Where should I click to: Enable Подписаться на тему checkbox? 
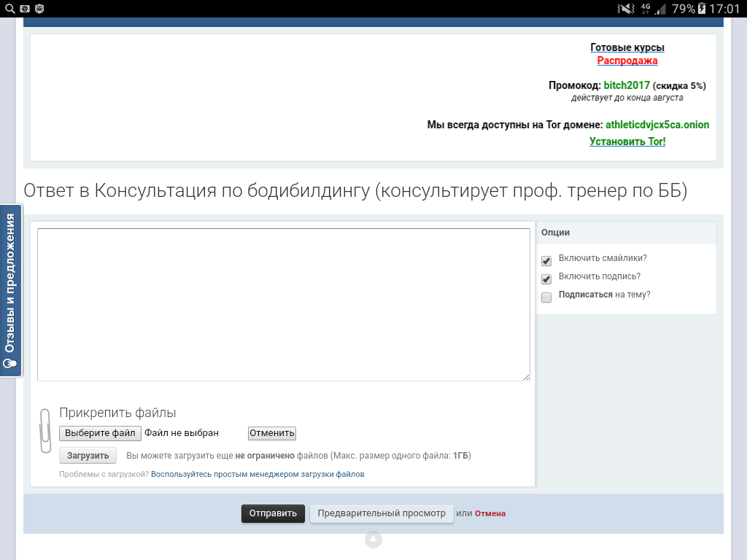546,297
